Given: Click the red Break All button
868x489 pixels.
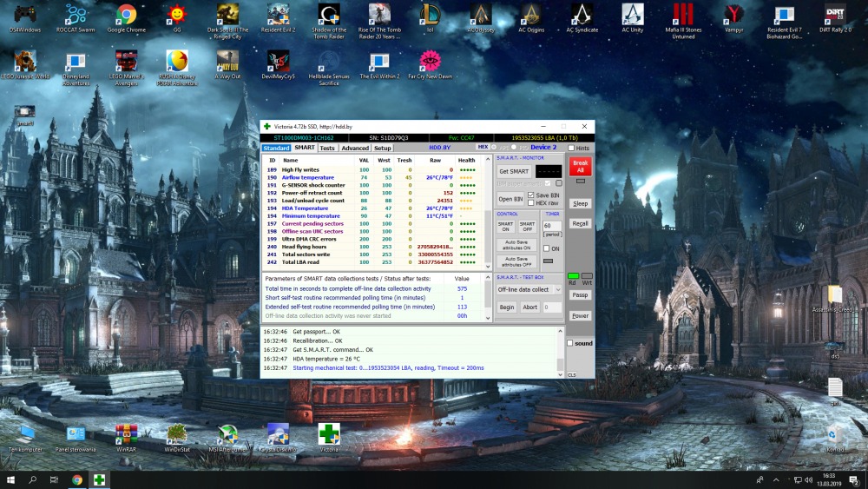Looking at the screenshot, I should 580,167.
